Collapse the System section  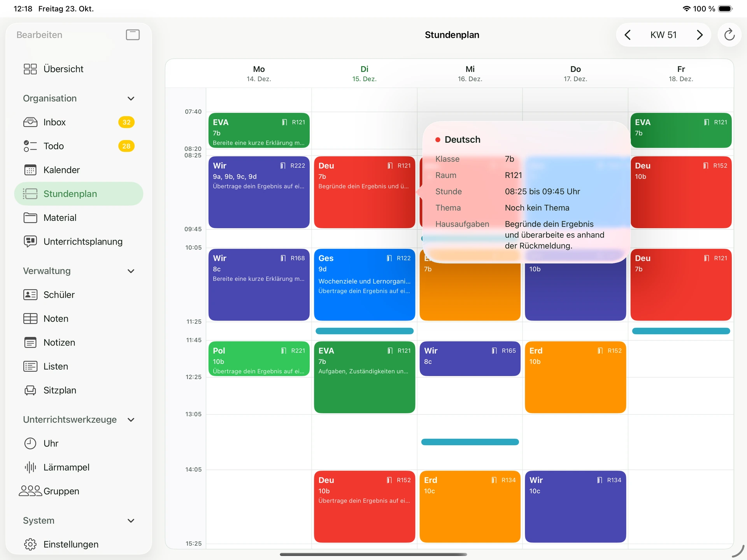131,521
